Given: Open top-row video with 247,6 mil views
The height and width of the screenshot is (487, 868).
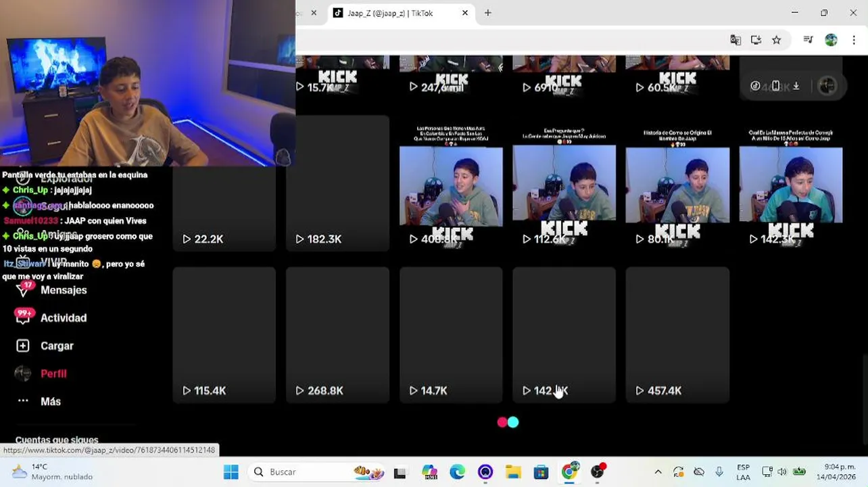Looking at the screenshot, I should click(451, 78).
